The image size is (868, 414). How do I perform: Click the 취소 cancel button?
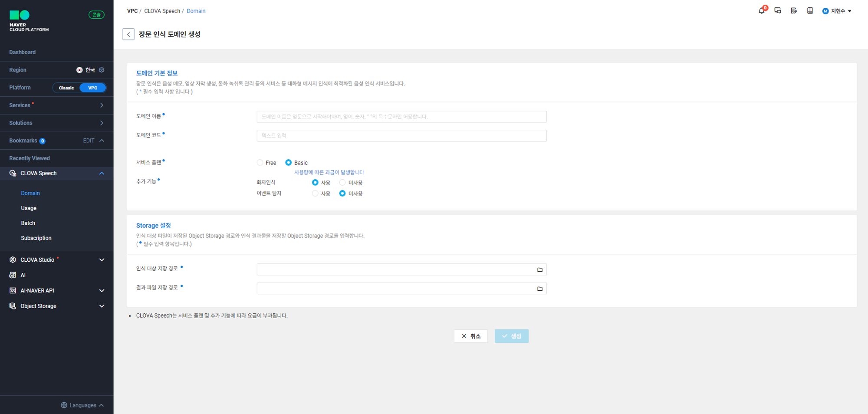tap(471, 336)
